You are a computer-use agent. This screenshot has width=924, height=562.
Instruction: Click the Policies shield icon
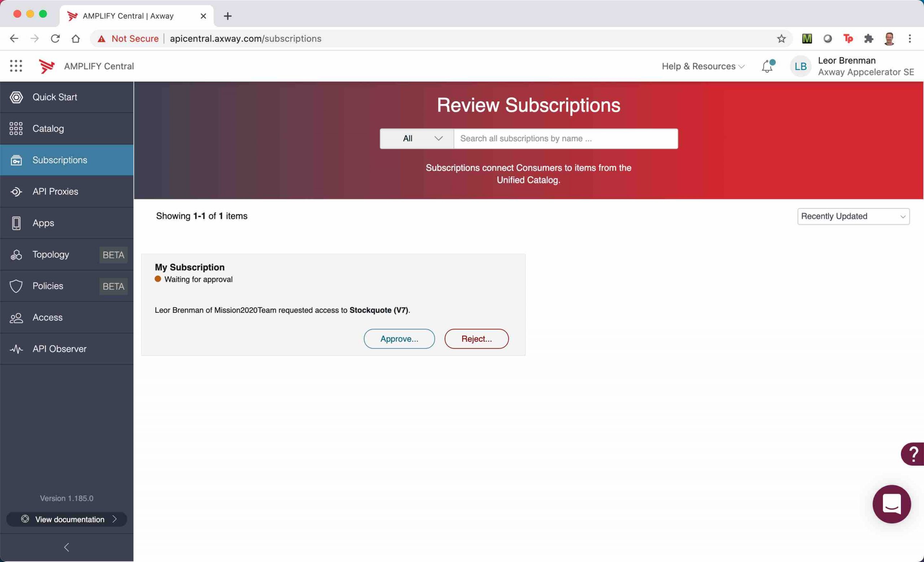coord(16,286)
